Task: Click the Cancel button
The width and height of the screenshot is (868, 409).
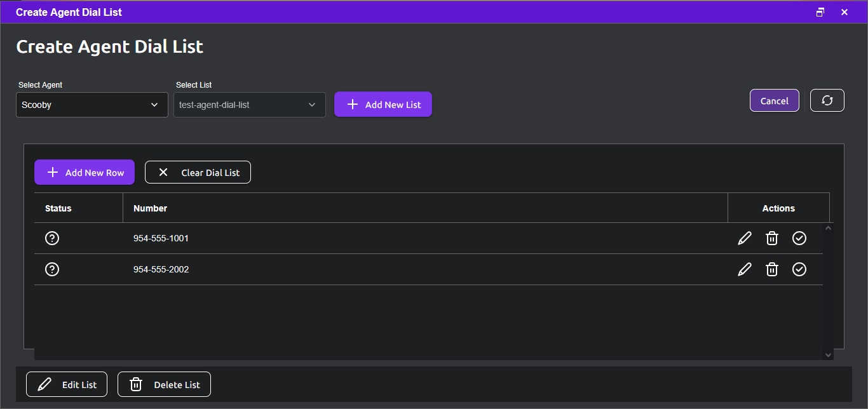Action: click(x=775, y=100)
